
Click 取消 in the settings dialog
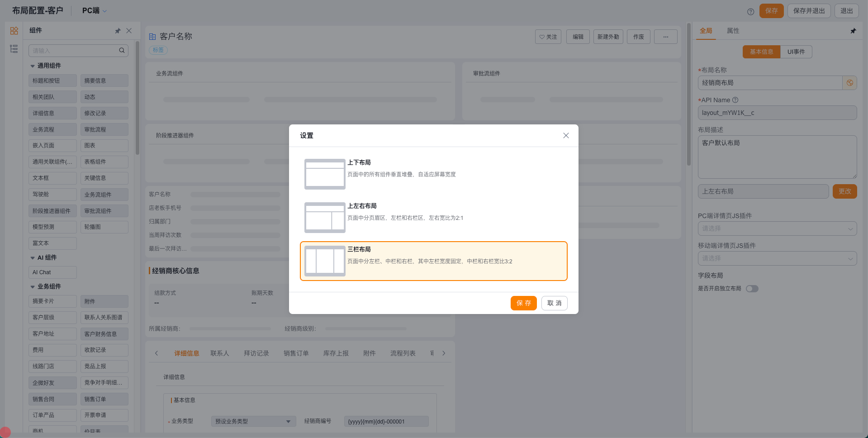tap(554, 303)
